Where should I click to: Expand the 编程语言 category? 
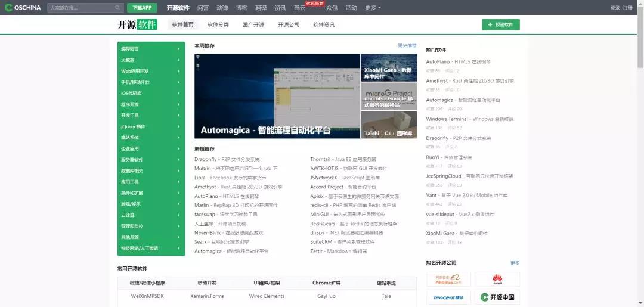point(151,49)
